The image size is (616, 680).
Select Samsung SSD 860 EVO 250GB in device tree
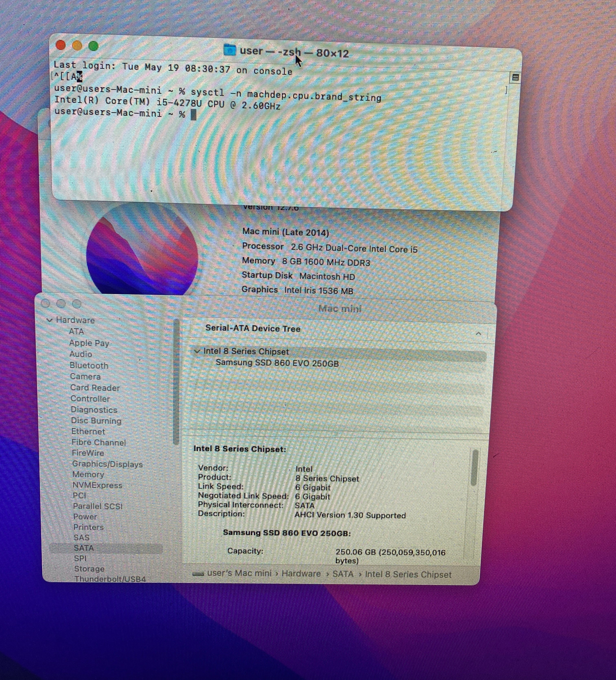click(277, 363)
